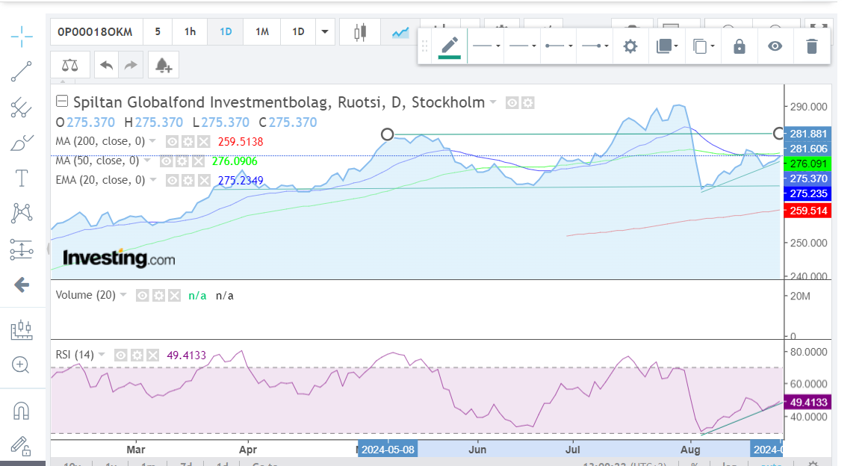
Task: Collapse the Spiltan Globalfond legend box
Action: [62, 102]
